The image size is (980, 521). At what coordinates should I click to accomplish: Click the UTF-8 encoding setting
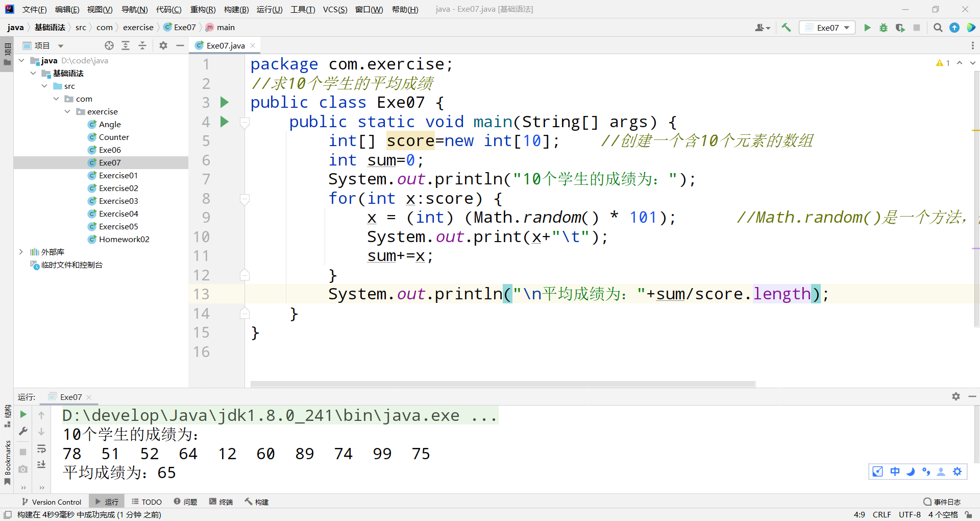[x=910, y=514]
